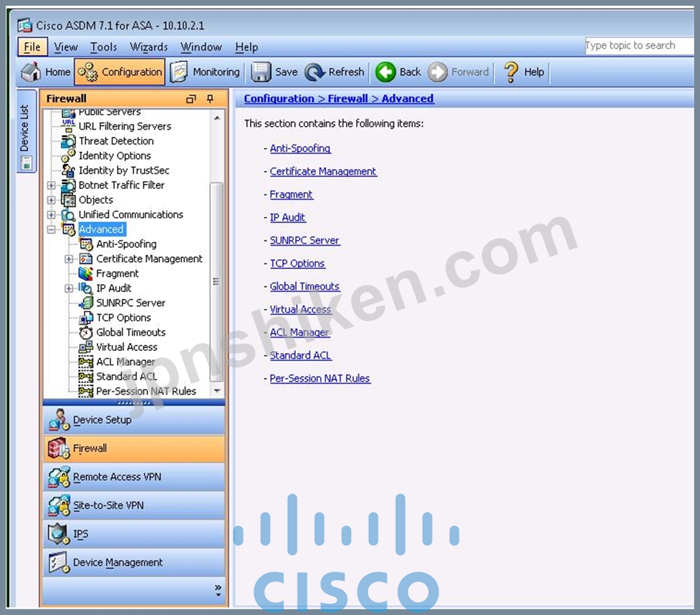Follow the Fragment link
Image resolution: width=700 pixels, height=615 pixels.
pos(291,195)
